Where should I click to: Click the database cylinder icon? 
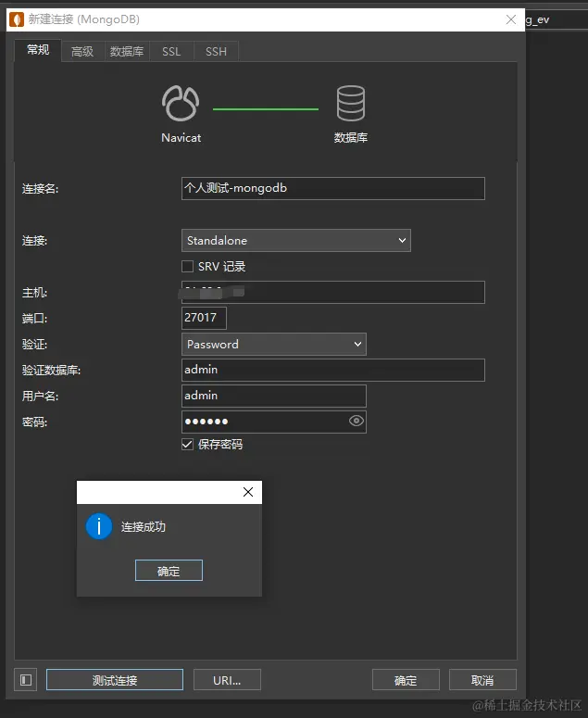coord(351,103)
